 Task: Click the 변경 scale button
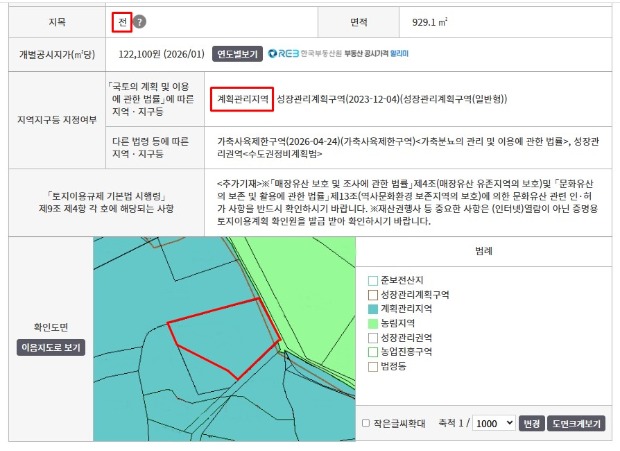coord(531,423)
